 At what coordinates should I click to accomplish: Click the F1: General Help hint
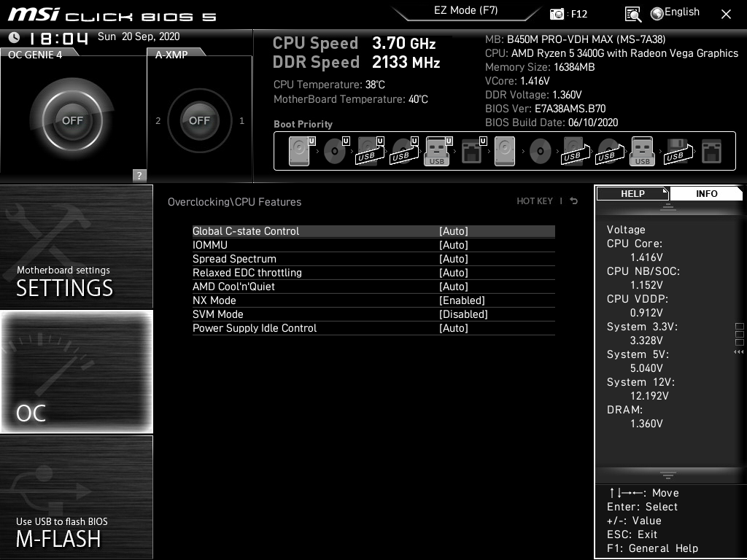coord(652,548)
